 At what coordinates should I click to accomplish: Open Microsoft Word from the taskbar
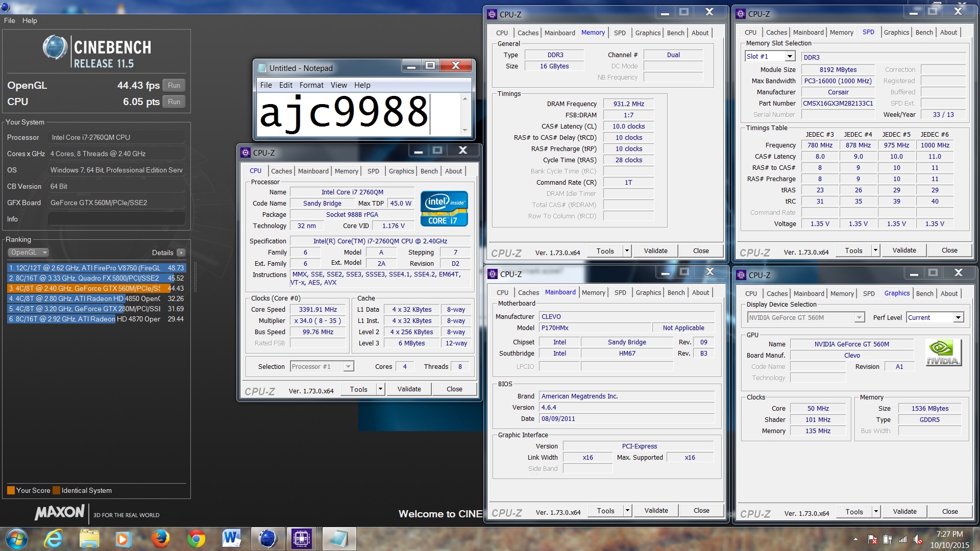click(232, 539)
